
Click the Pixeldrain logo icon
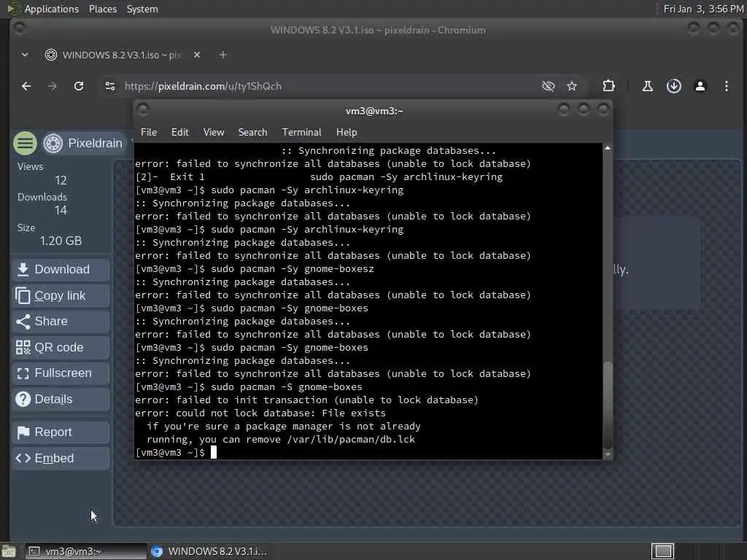pyautogui.click(x=53, y=143)
